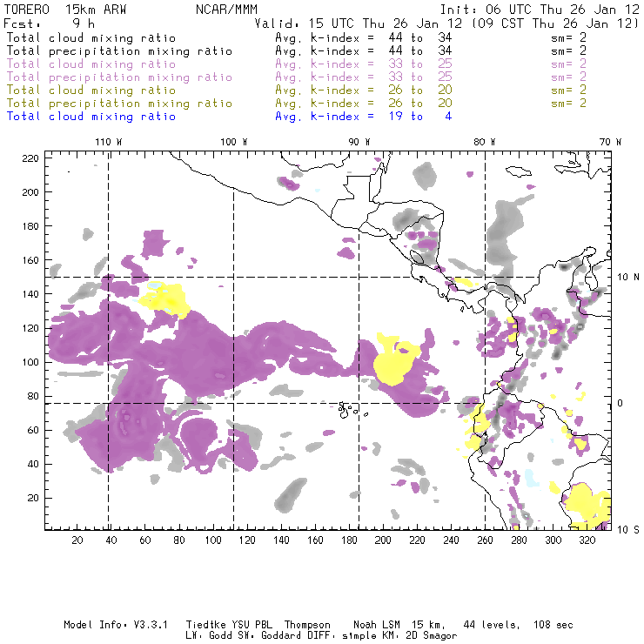Click x-axis tick label "160"
This screenshot has height=644, width=644.
(315, 540)
